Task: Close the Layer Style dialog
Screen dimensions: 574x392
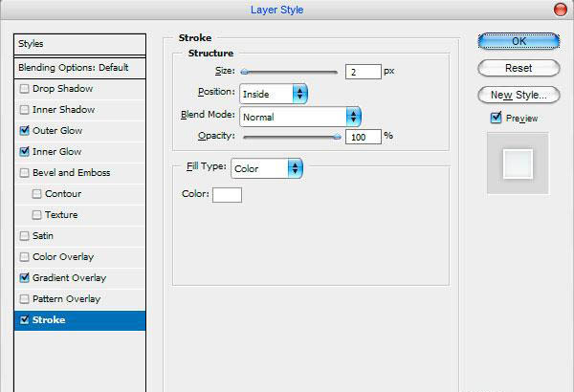Action: click(560, 10)
